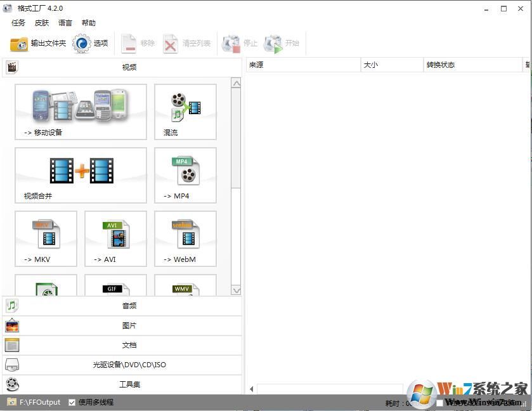Pick the AVI conversion icon
Viewport: 532px width, 411px height.
(115, 238)
